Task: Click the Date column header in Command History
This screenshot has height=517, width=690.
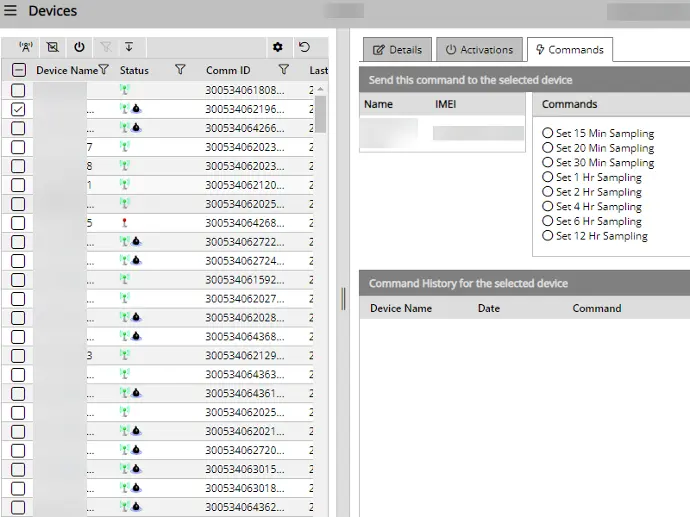Action: coord(489,308)
